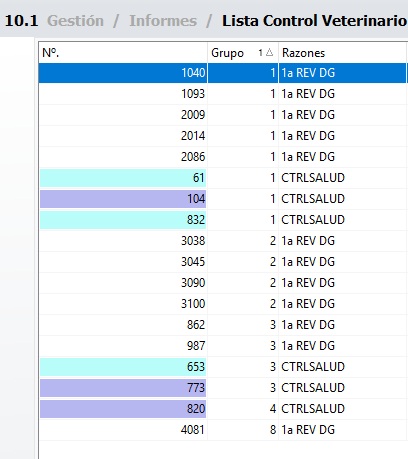
Task: Click the Lista Control Veterinario breadcrumb title
Action: (314, 21)
